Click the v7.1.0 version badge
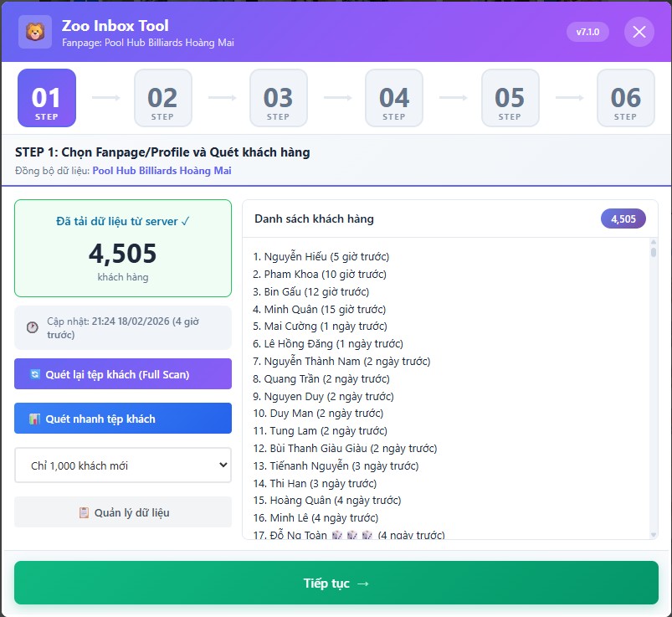672x617 pixels. 587,32
